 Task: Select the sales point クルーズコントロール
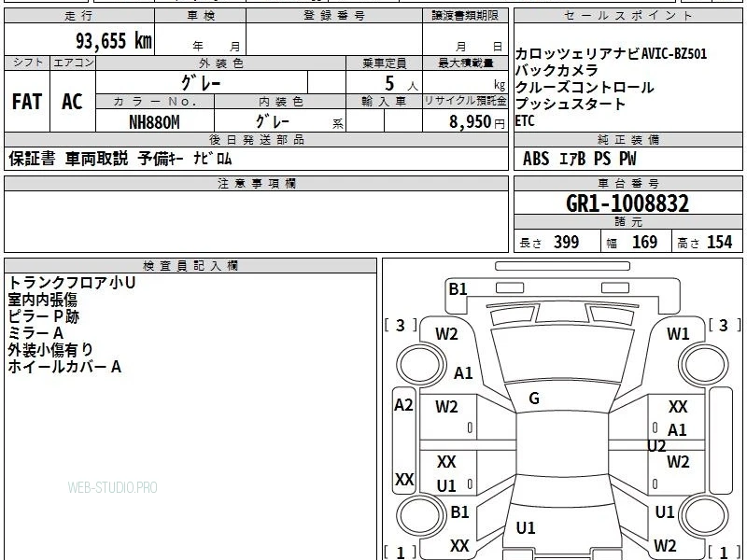click(585, 87)
